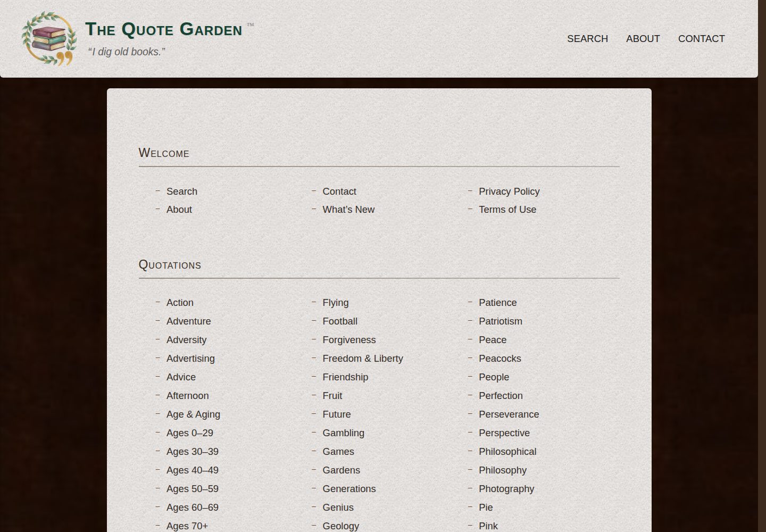This screenshot has width=766, height=532.
Task: Click the vertical page scrollbar
Action: [x=762, y=266]
